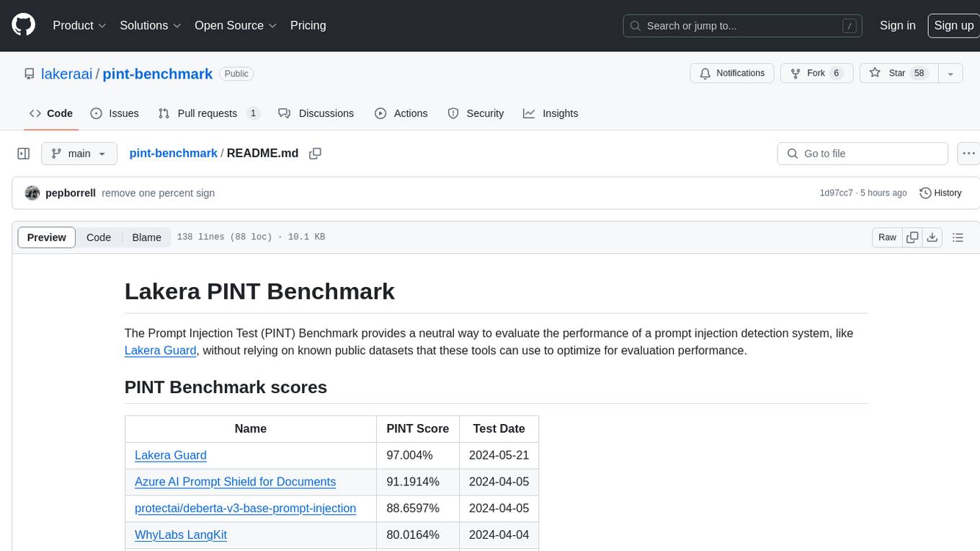Click the Lakera PINT Benchmark heading
This screenshot has height=551, width=980.
259,291
